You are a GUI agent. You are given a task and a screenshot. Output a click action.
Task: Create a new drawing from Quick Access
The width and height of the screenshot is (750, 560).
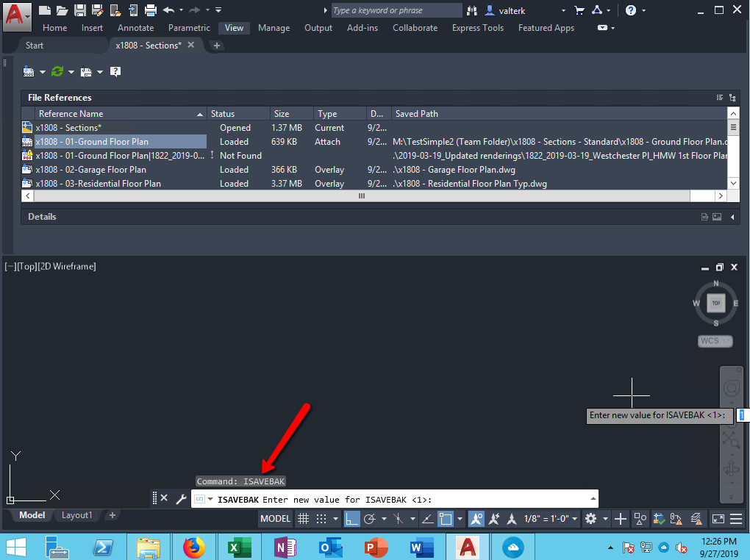click(x=44, y=10)
